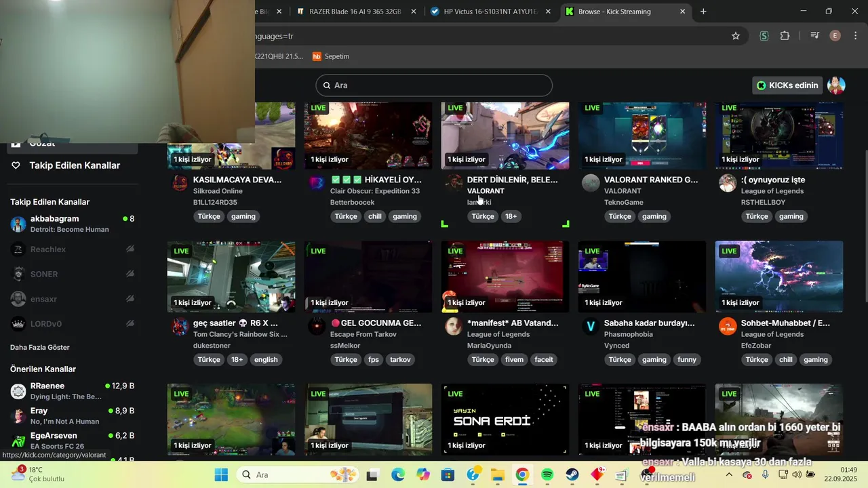Open Vynced channel avatar
The width and height of the screenshot is (868, 488).
[x=591, y=326]
